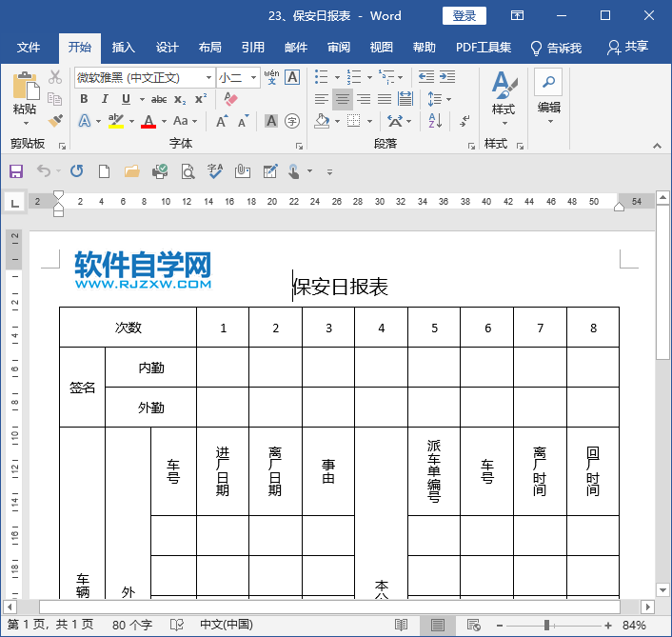Click the Increase Indent icon

[x=447, y=77]
